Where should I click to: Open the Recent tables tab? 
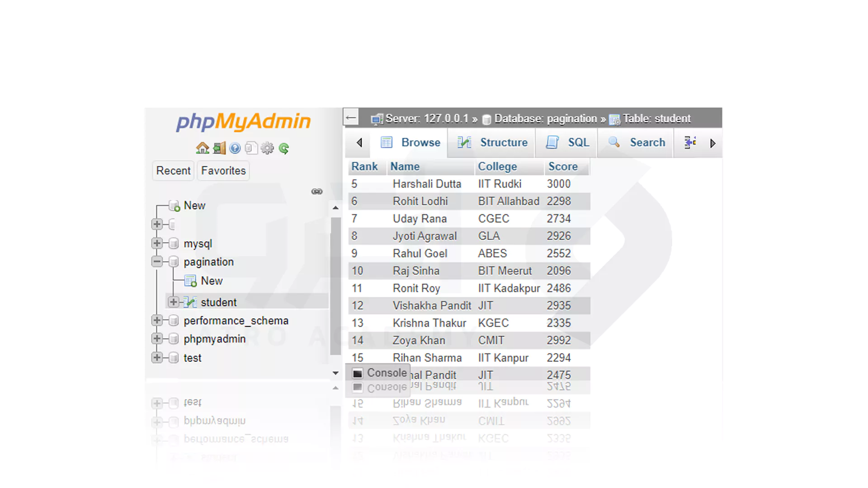173,171
